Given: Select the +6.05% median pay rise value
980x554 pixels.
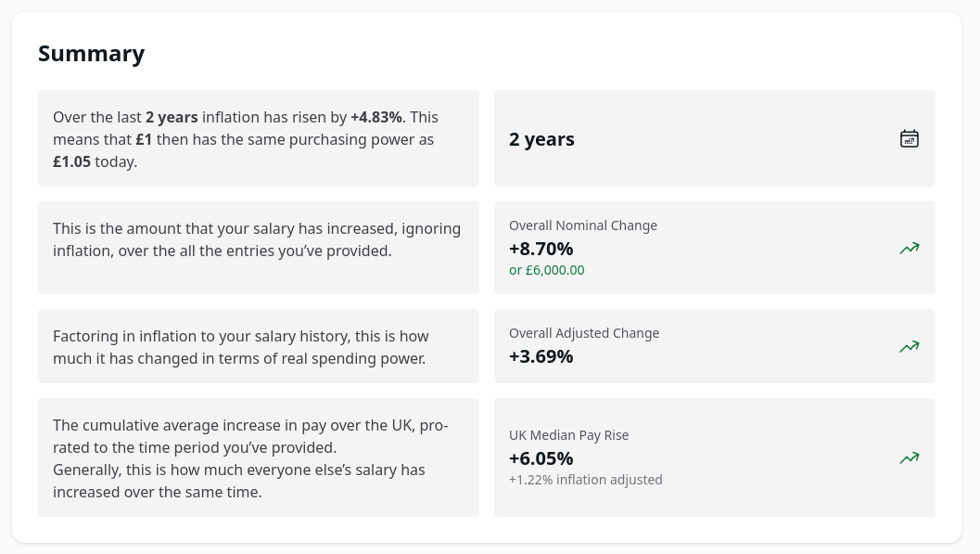Looking at the screenshot, I should pos(541,457).
